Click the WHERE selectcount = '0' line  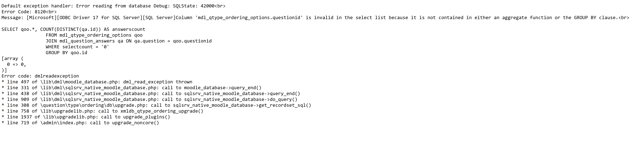[x=77, y=47]
